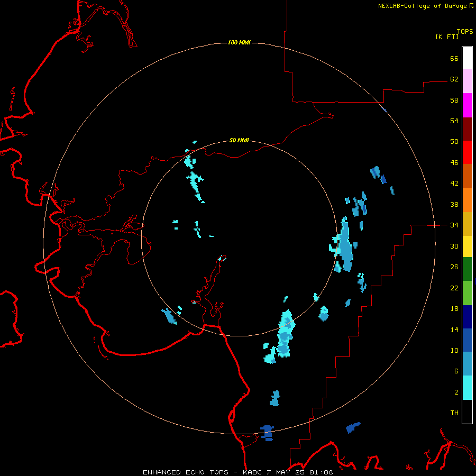Click the "66" legend value
This screenshot has width=476, height=476.
click(454, 58)
